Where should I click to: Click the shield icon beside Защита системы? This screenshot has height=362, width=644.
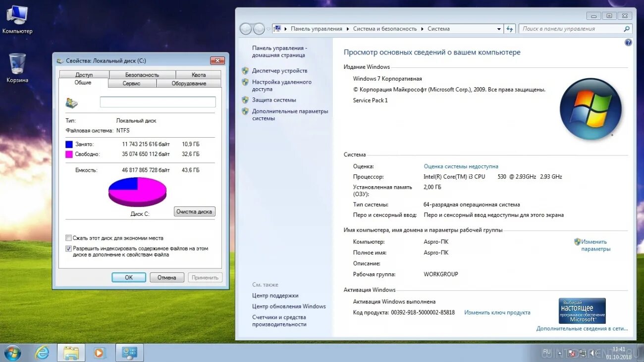245,100
